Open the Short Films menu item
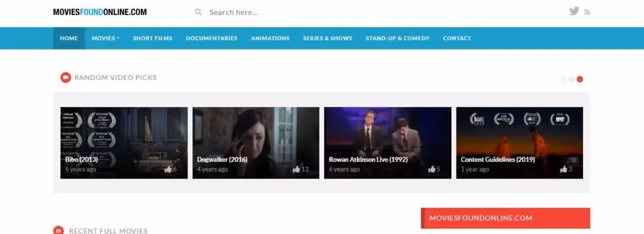Viewport: 644px width, 234px height. coord(152,38)
